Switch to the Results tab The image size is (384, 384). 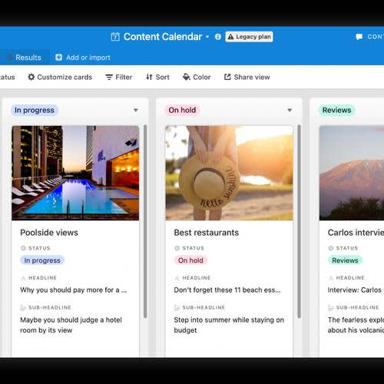tap(28, 57)
